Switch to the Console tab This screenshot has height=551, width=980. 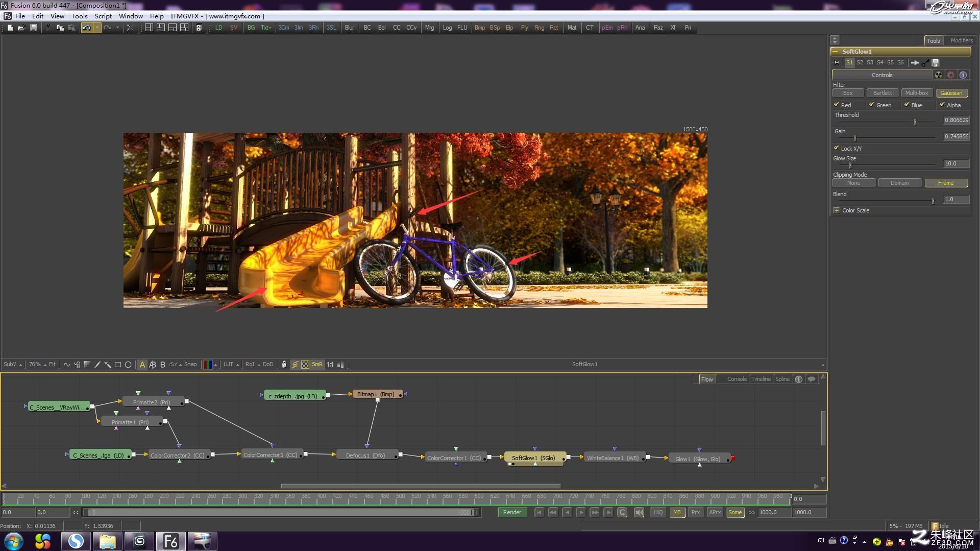(737, 379)
